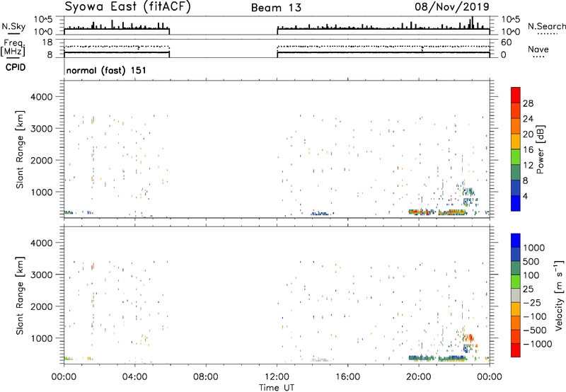Image resolution: width=566 pixels, height=392 pixels.
Task: Click the '28' tick on the power scale
Action: point(528,103)
